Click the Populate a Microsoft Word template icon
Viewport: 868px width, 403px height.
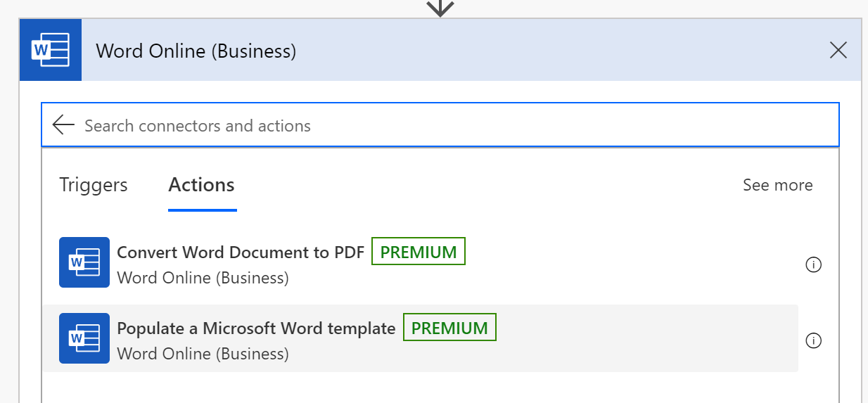[84, 338]
